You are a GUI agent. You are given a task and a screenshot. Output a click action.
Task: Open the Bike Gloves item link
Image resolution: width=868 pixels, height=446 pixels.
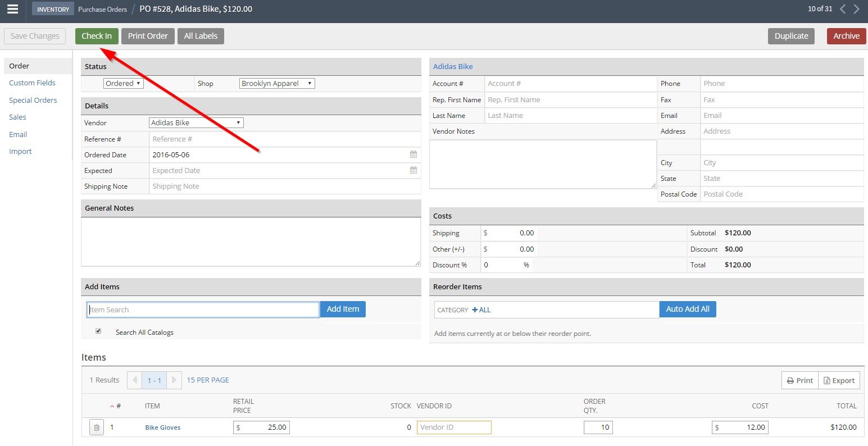pos(163,427)
